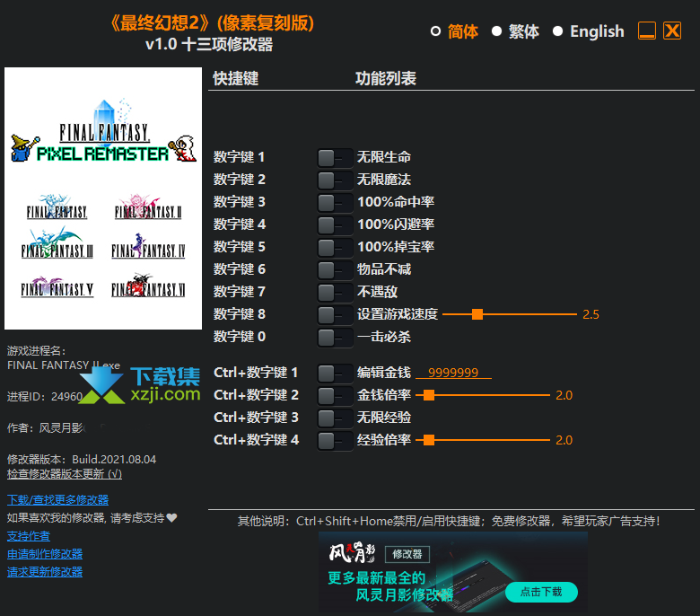Select the 简体 language radio button

point(435,31)
